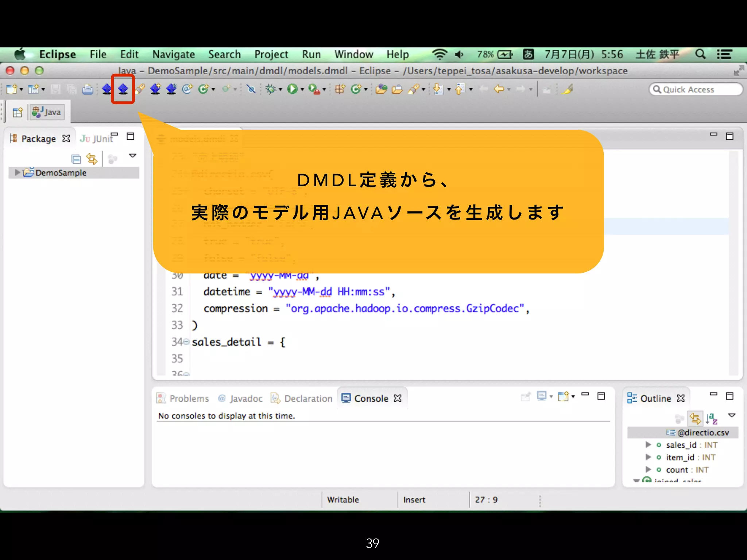Click the New Java Package icon

tap(340, 89)
